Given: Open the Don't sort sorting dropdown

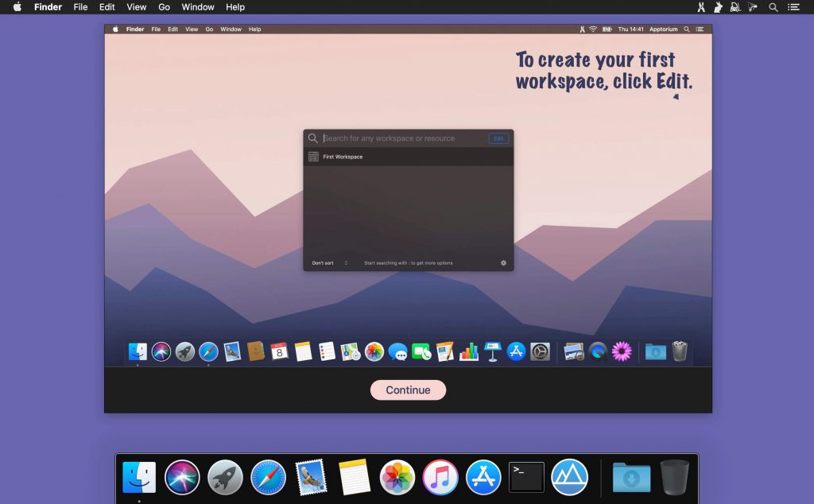Looking at the screenshot, I should tap(328, 262).
